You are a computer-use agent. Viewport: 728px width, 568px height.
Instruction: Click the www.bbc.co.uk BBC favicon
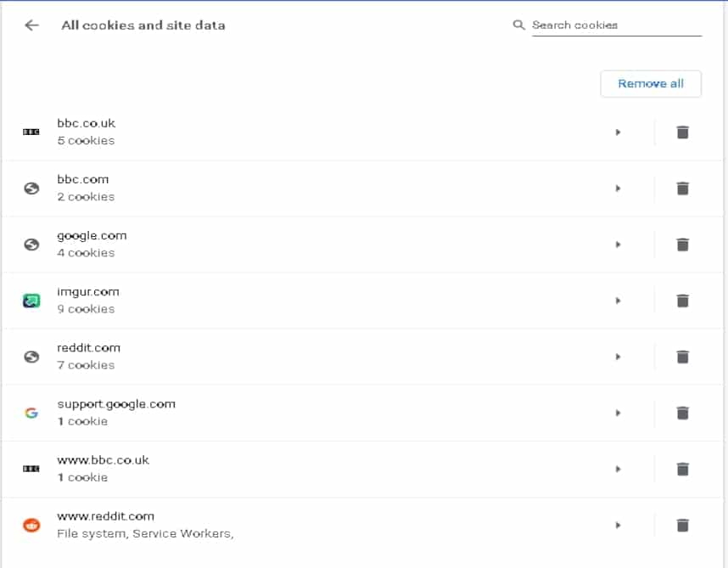coord(31,469)
